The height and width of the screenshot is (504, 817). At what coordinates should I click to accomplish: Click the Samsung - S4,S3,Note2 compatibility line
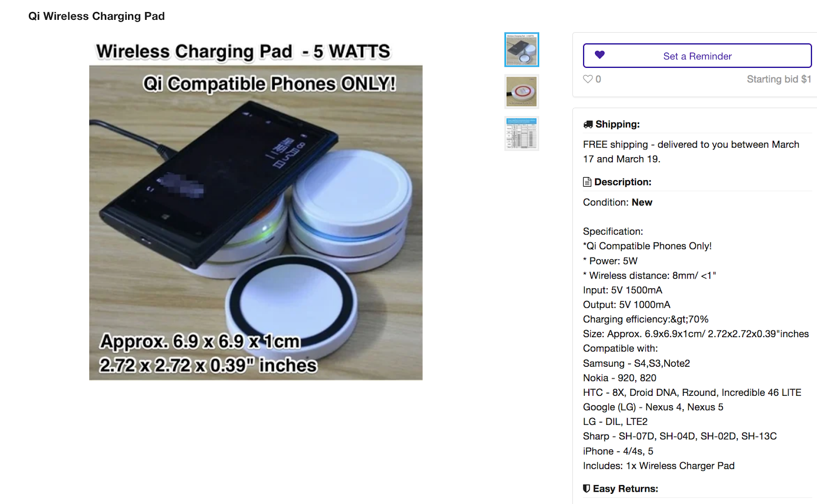[636, 363]
